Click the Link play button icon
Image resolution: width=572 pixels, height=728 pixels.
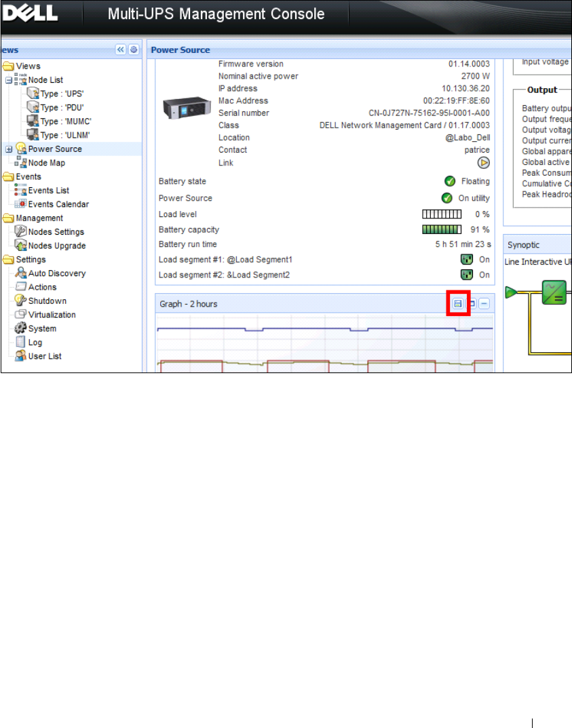483,163
